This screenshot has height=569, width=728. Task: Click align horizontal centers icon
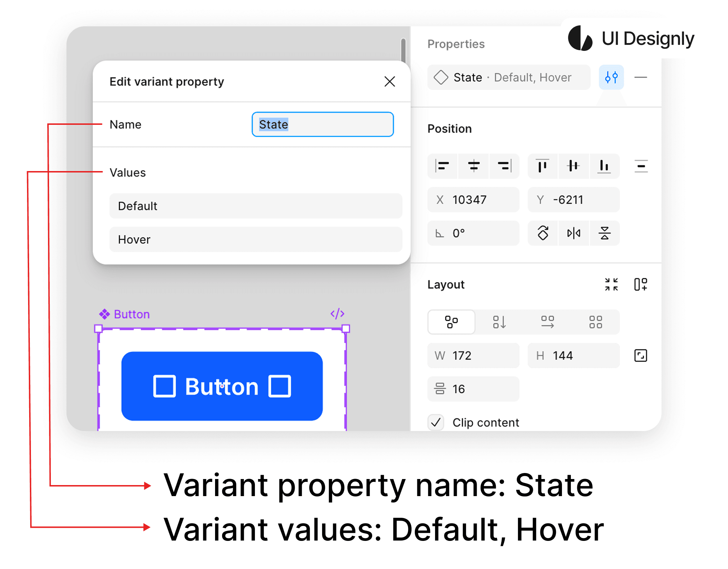click(x=473, y=166)
